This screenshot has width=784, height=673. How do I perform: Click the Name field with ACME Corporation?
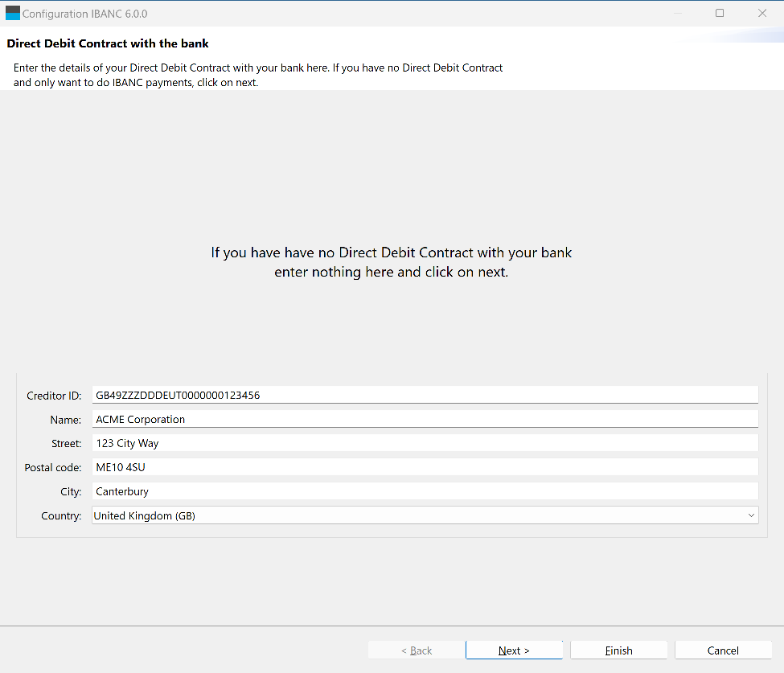pyautogui.click(x=425, y=419)
